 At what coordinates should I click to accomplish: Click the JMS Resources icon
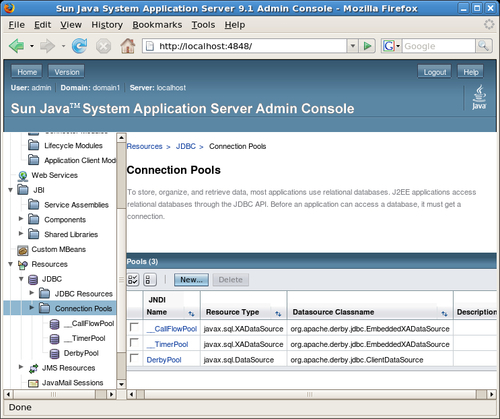(33, 368)
